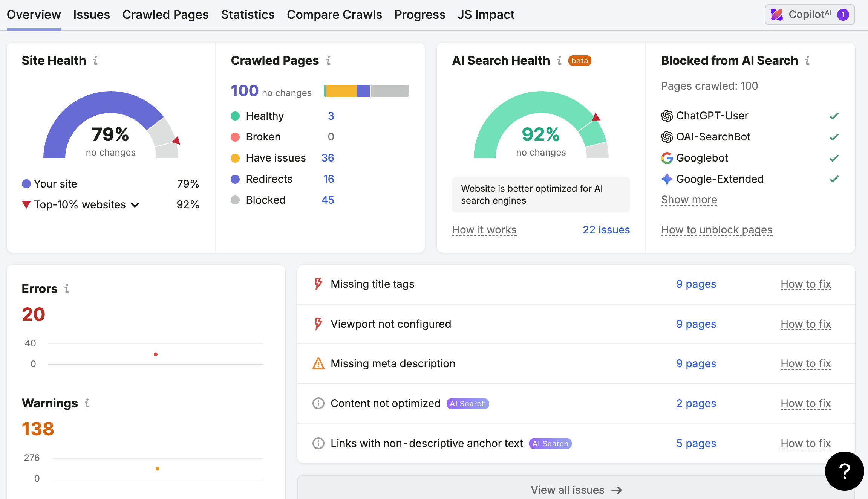Open How to fix for Links anchor text
The height and width of the screenshot is (499, 868).
(x=806, y=443)
